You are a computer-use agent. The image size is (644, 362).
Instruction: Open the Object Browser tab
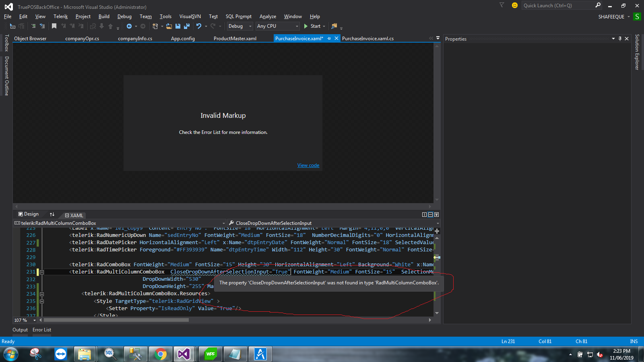coord(30,39)
